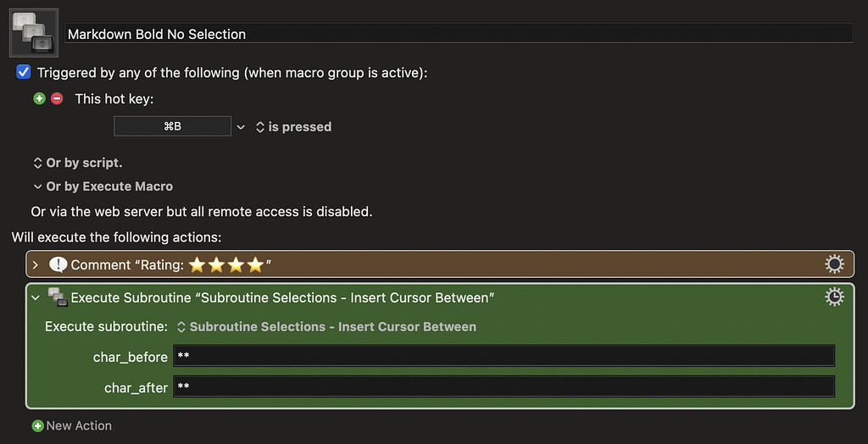The height and width of the screenshot is (444, 868).
Task: Click the macro name field
Action: [x=458, y=34]
